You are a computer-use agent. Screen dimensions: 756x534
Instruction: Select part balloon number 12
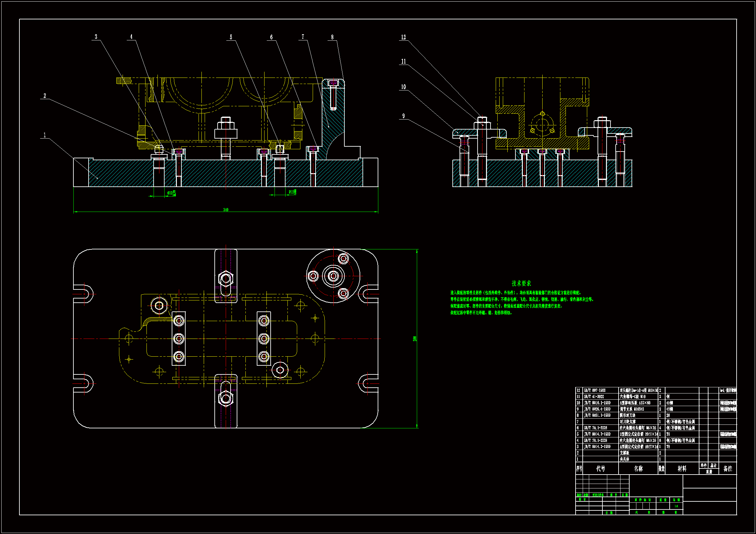point(403,37)
